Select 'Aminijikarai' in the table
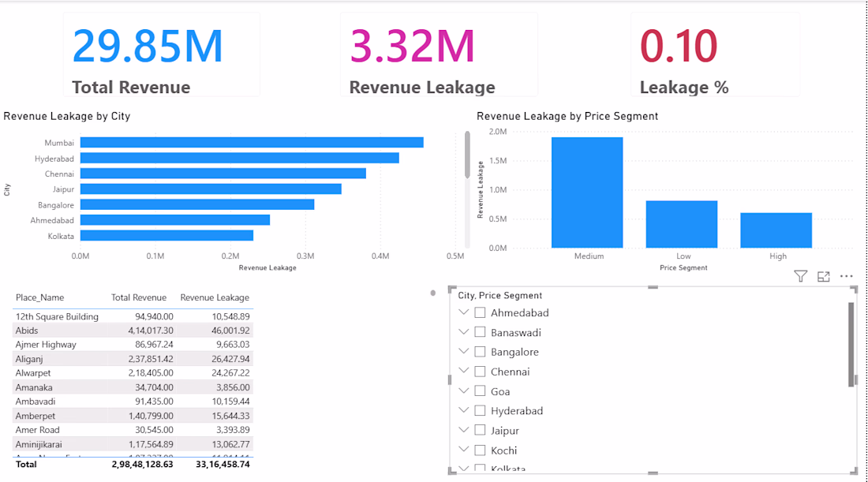The image size is (868, 482). click(x=39, y=444)
